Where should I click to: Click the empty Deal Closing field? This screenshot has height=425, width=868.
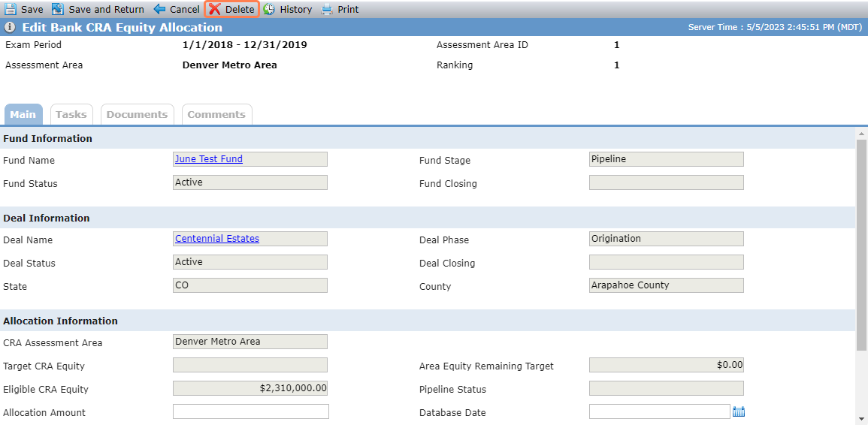pos(667,262)
